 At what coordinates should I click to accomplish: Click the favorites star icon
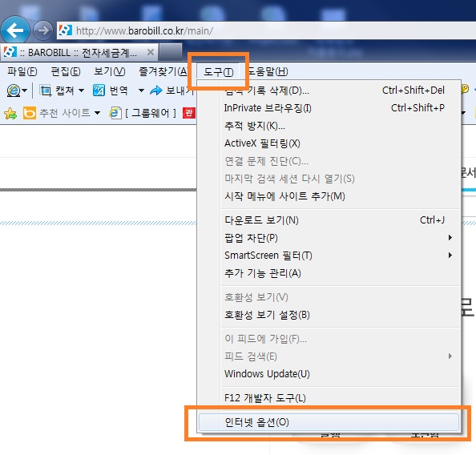click(10, 114)
